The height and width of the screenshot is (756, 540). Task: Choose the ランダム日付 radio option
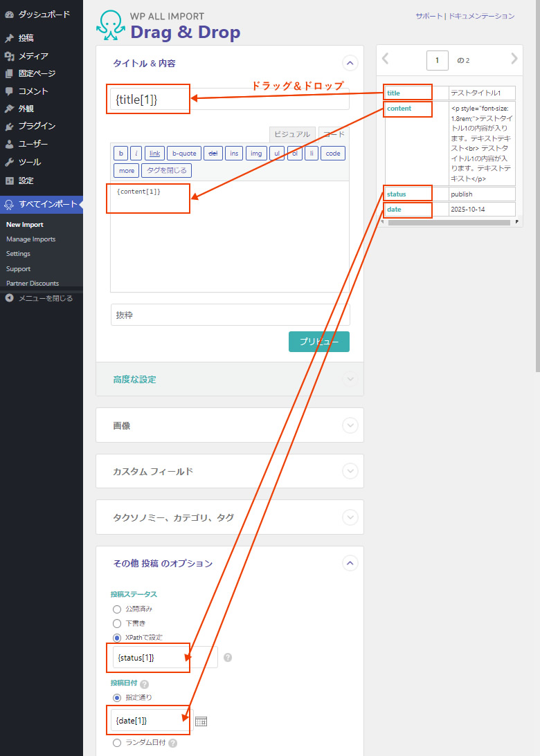116,743
